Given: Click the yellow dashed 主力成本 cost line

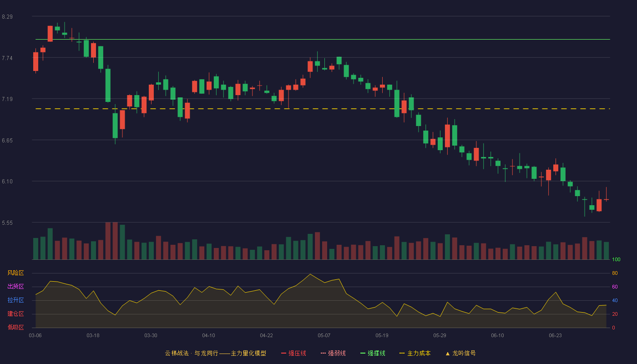Looking at the screenshot, I should (323, 109).
